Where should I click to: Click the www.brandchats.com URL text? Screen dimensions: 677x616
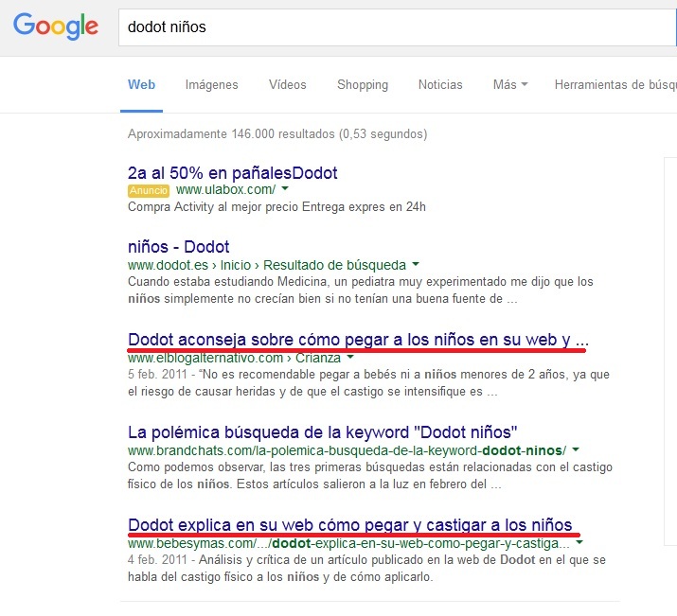tap(347, 450)
